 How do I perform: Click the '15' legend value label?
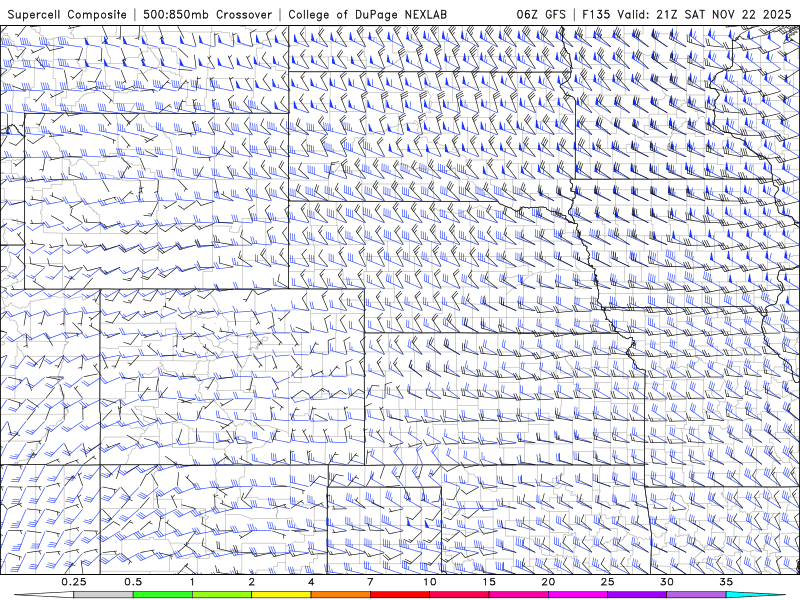[489, 582]
